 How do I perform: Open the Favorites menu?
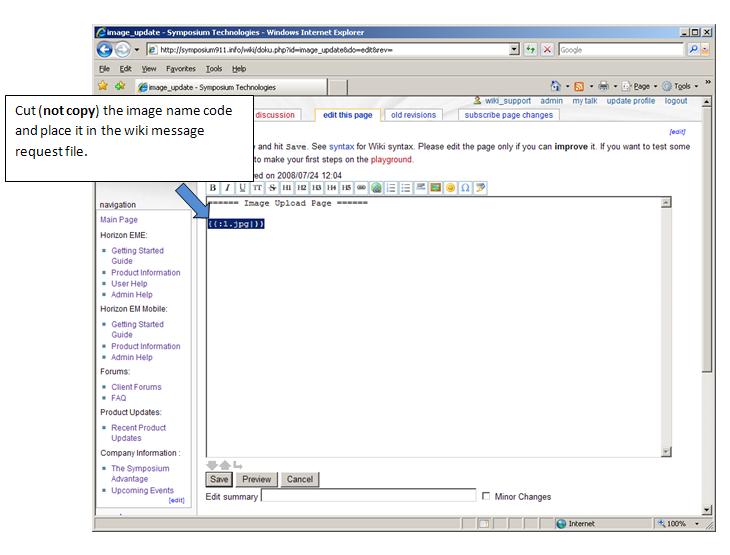181,68
